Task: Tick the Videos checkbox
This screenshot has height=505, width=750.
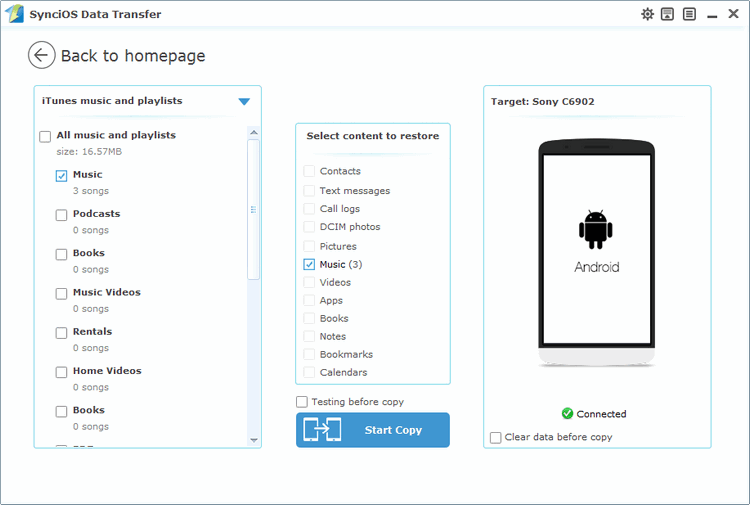Action: click(x=309, y=282)
